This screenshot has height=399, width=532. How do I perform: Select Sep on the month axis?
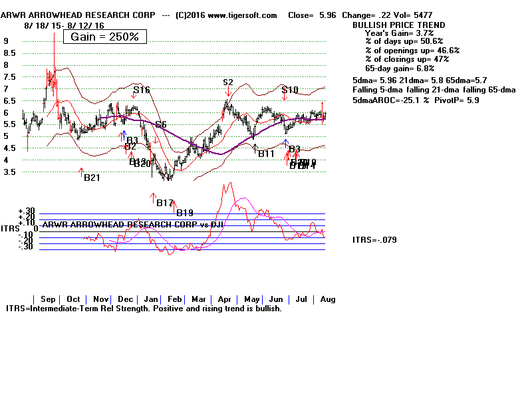(47, 299)
